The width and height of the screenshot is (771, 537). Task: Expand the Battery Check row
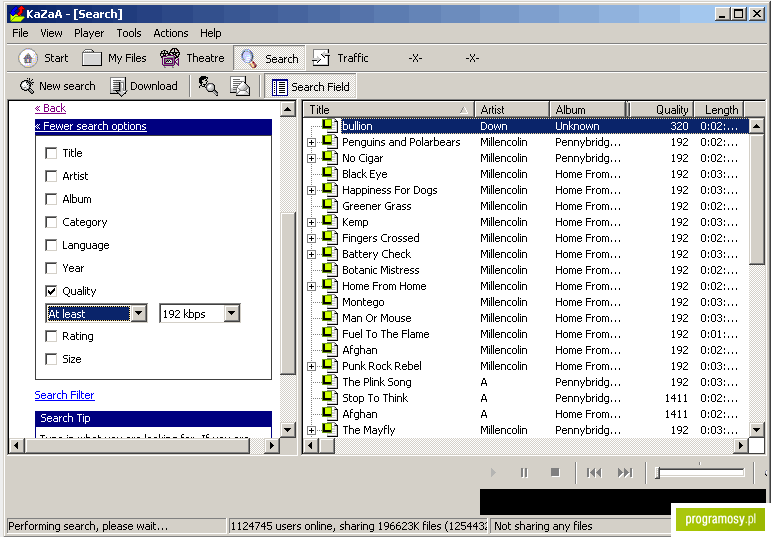(311, 254)
